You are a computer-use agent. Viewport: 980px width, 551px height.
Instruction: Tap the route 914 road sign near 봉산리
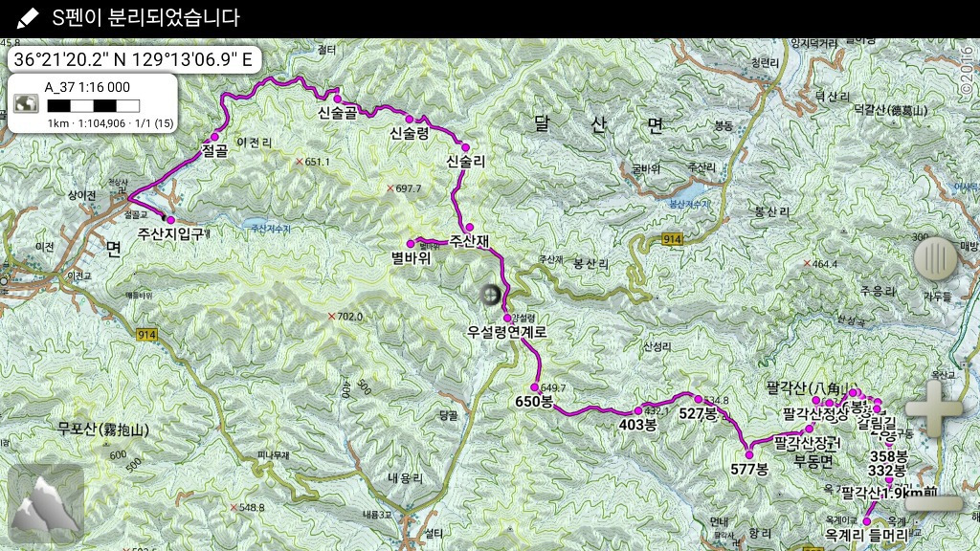673,239
